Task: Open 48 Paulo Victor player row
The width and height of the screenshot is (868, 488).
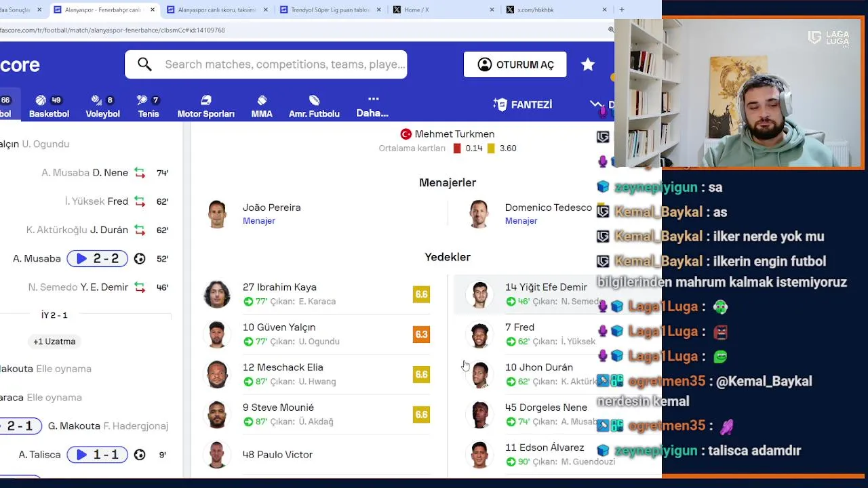Action: [317, 454]
